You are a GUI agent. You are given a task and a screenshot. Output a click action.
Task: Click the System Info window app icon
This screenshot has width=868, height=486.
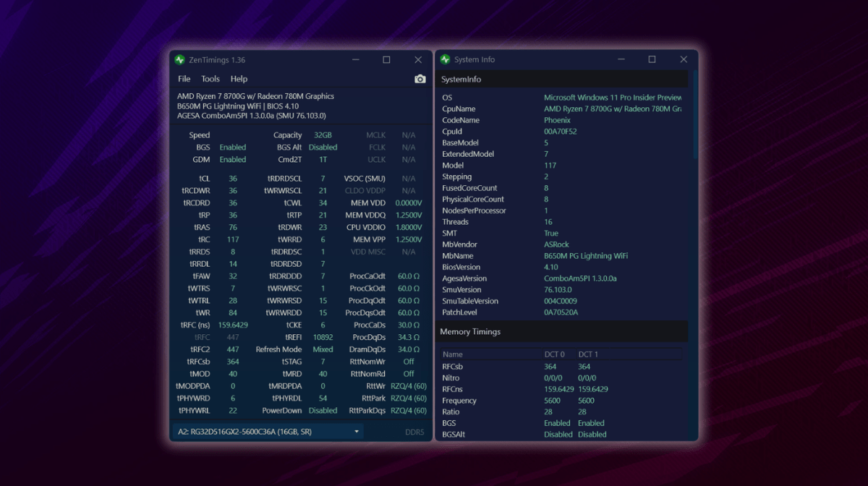(x=445, y=59)
